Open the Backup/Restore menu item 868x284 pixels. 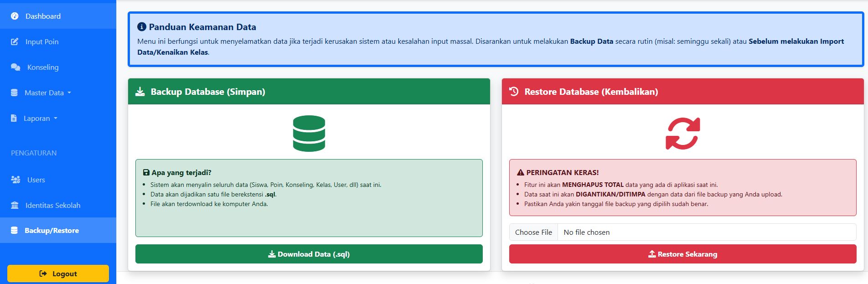(52, 230)
